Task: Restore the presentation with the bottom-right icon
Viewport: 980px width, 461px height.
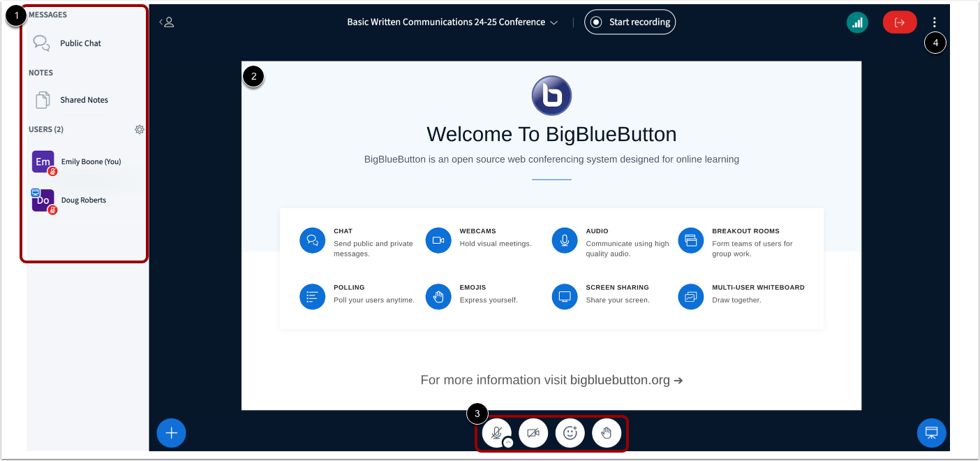Action: point(931,432)
